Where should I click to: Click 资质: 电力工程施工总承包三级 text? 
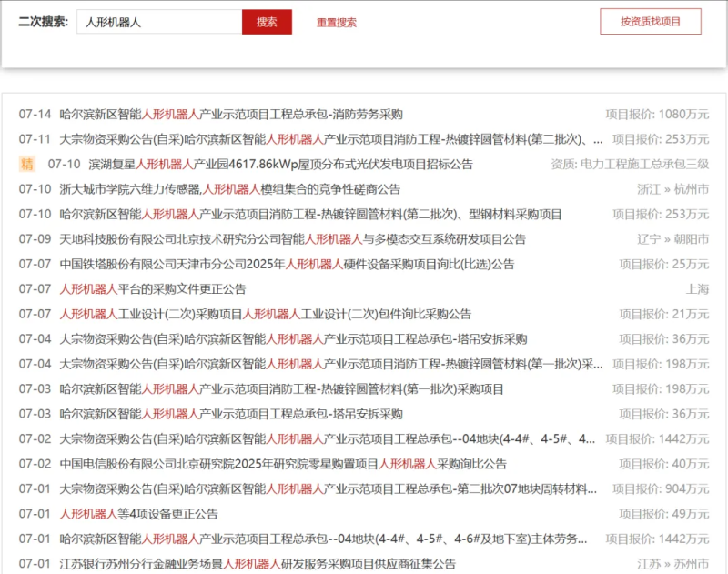pos(630,165)
